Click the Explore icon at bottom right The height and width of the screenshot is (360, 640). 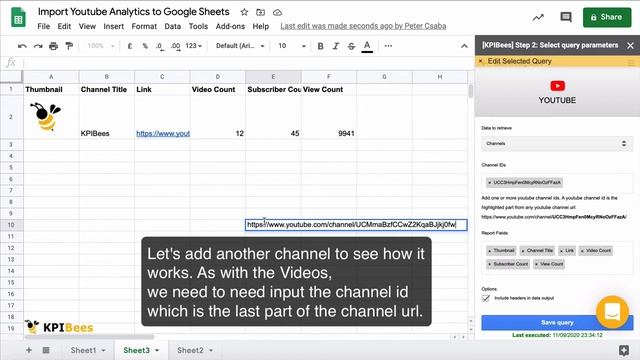point(624,350)
